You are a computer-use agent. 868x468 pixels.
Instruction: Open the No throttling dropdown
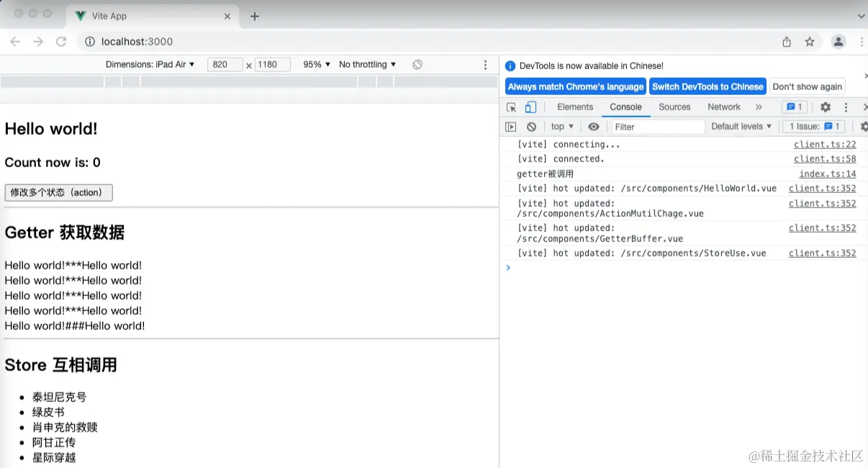367,65
